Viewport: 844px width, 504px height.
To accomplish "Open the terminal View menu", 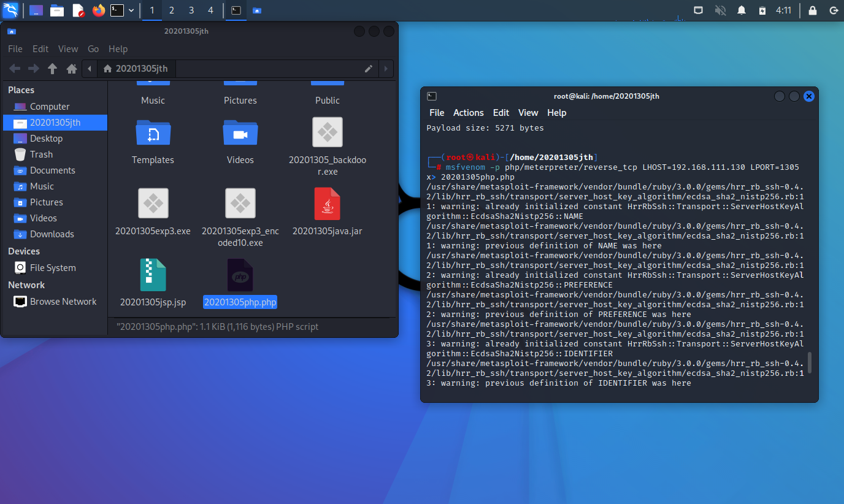I will coord(528,113).
